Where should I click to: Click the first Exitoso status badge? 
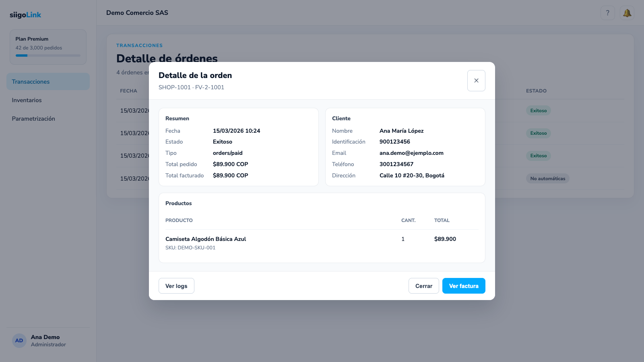pyautogui.click(x=539, y=111)
